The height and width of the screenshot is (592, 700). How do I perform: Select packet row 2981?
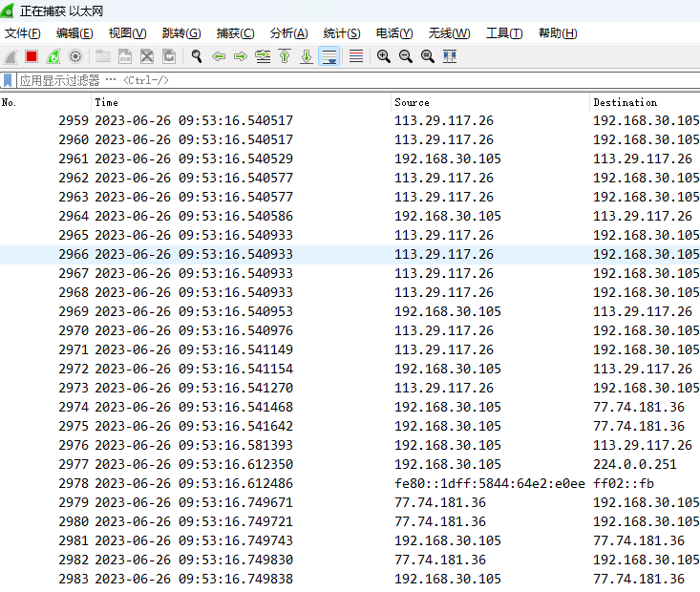click(350, 540)
